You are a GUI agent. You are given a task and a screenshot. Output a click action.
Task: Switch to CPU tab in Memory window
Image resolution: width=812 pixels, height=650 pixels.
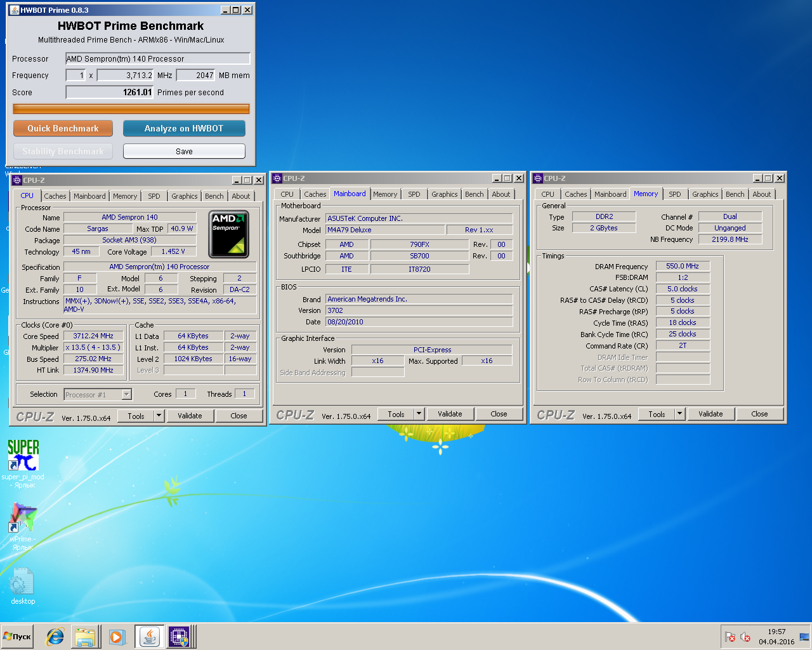click(548, 194)
